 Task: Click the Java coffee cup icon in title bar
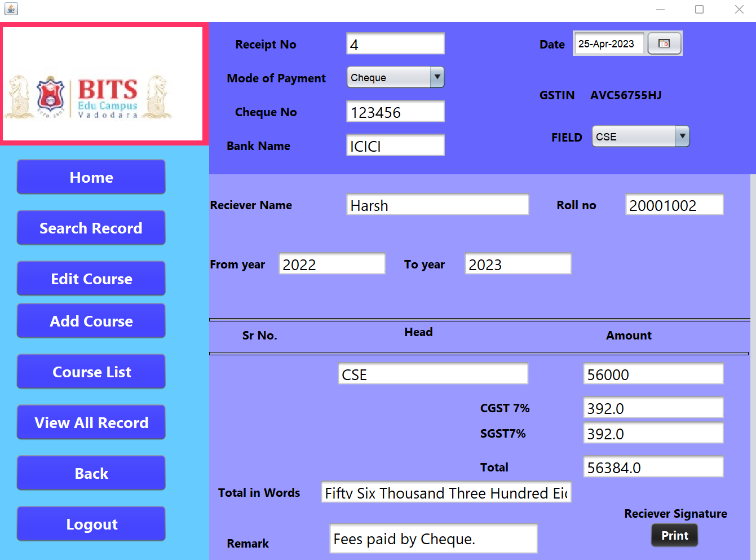(11, 8)
